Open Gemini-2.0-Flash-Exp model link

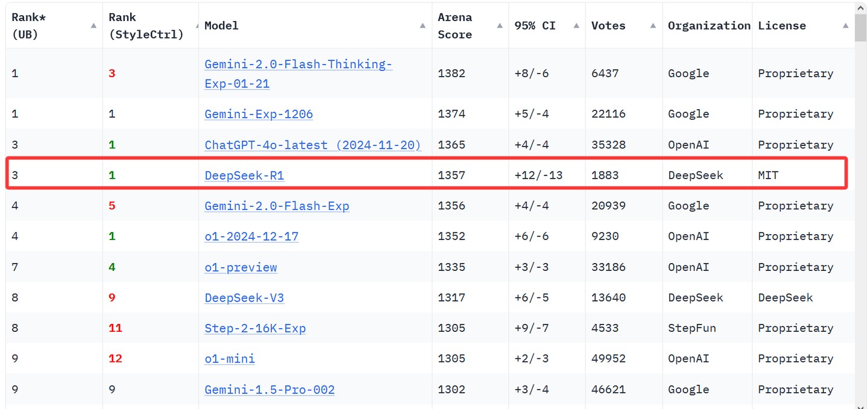click(x=277, y=206)
